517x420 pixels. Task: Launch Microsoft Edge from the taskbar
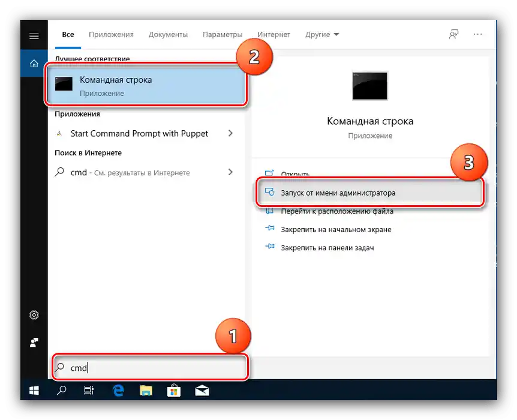[118, 391]
